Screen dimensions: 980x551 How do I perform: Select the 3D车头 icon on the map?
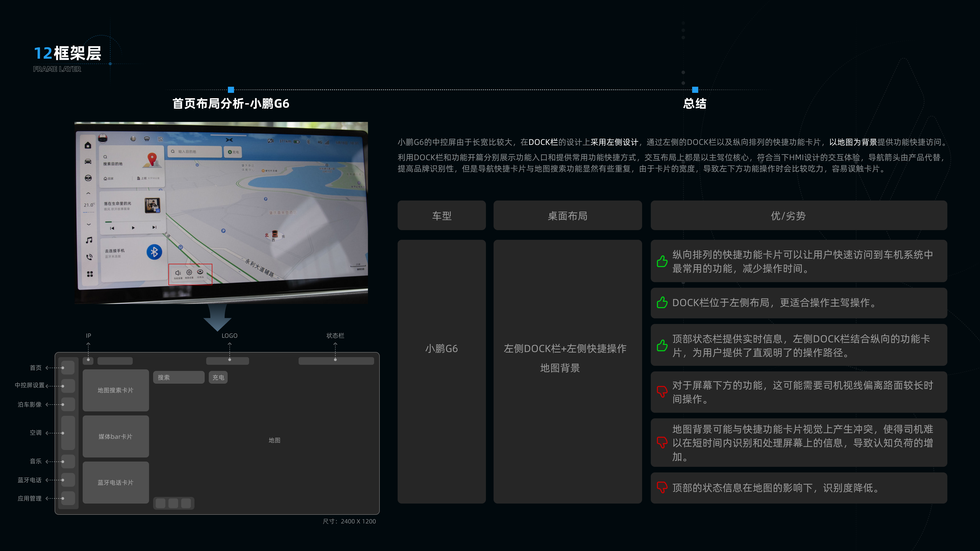(x=200, y=272)
